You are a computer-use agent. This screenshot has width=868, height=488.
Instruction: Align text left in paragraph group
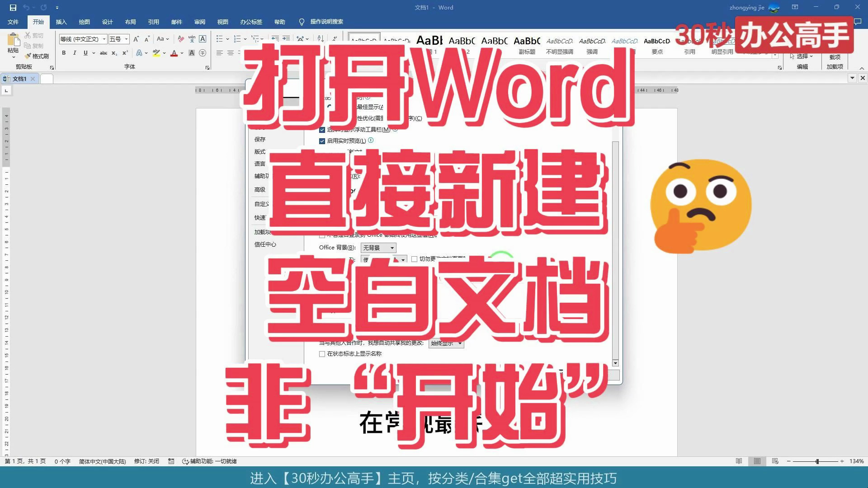(x=219, y=53)
